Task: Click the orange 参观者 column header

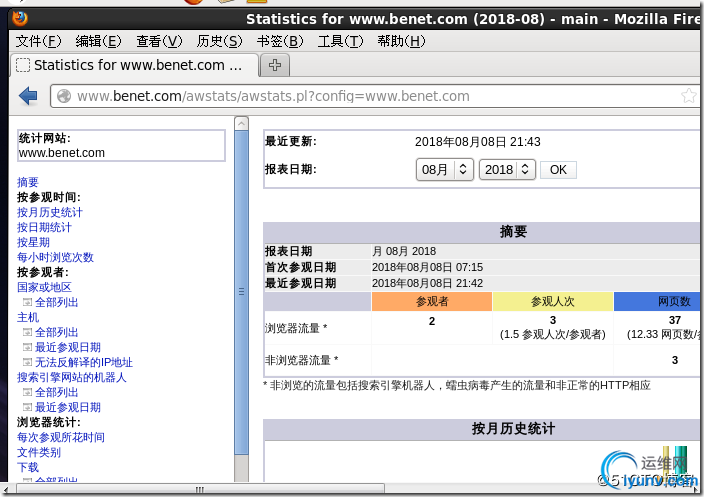Action: [x=432, y=301]
